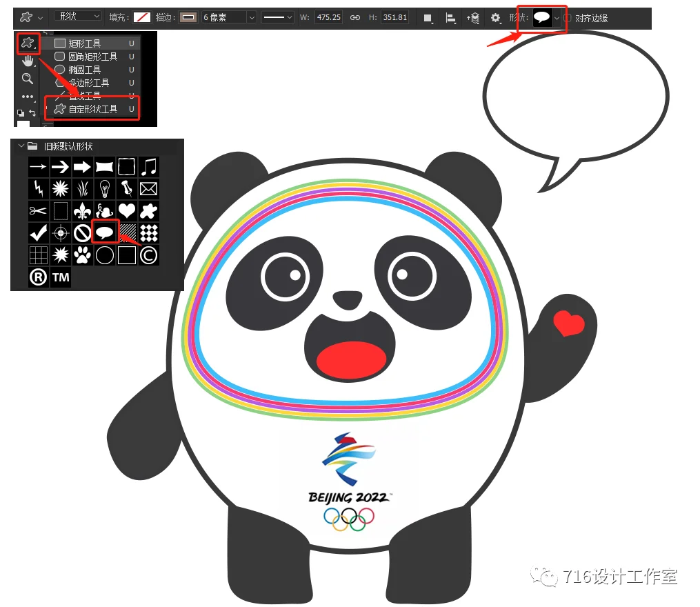The height and width of the screenshot is (607, 700).
Task: Open the stroke width dropdown arrow
Action: click(252, 17)
